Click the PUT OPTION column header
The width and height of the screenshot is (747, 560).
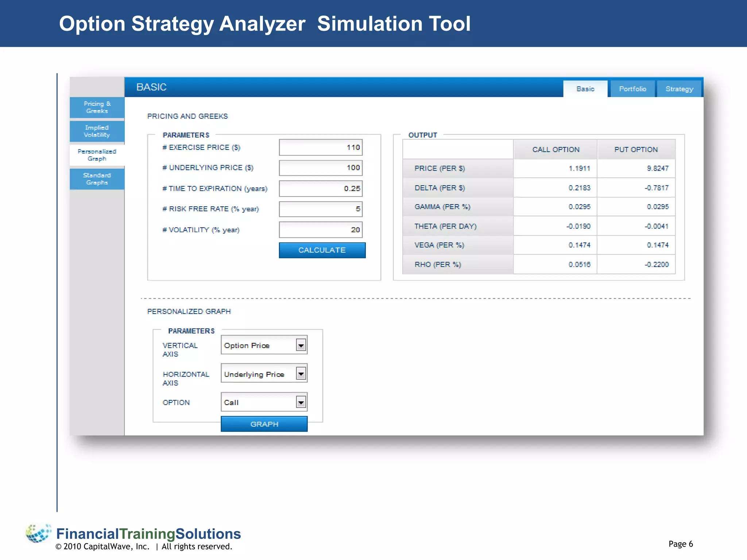click(x=636, y=149)
